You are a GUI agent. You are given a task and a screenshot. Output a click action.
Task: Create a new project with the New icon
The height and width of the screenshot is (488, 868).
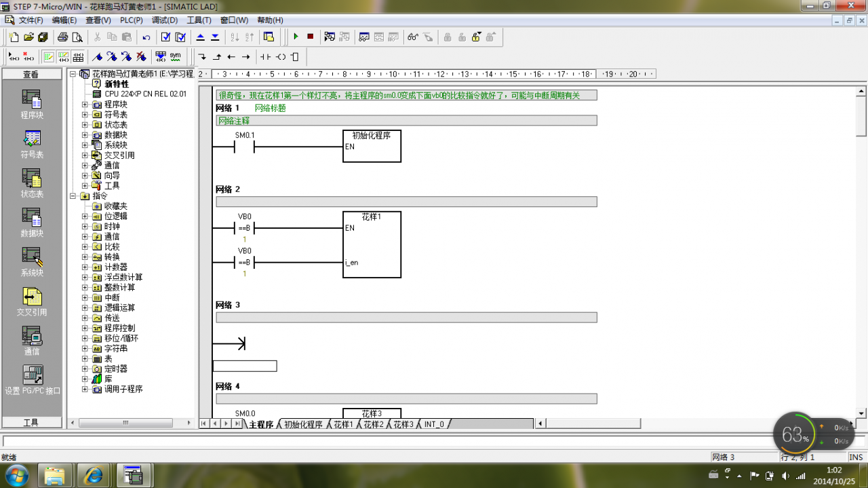[x=14, y=37]
